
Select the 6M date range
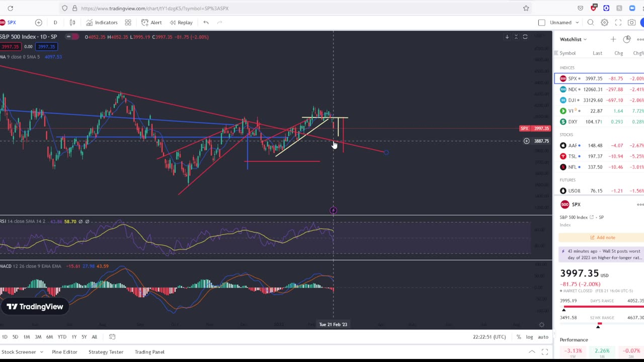(49, 337)
